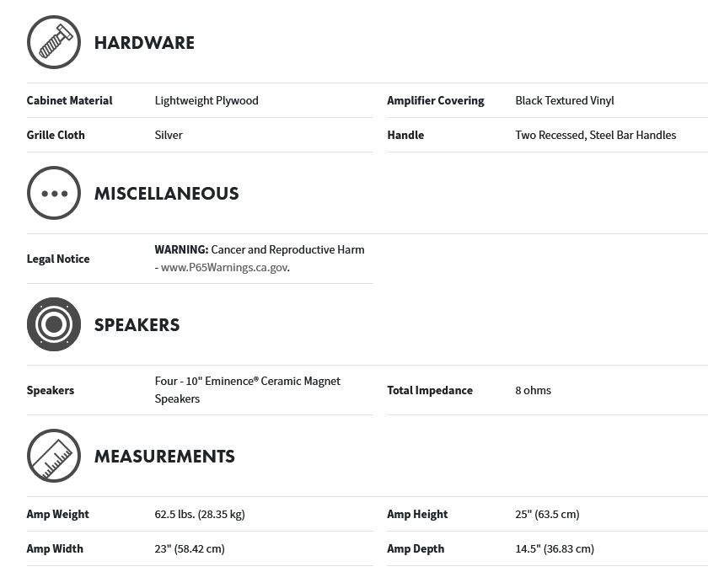Viewport: 708px width, 588px height.
Task: Click the Grille Cloth Silver value
Action: pos(169,135)
